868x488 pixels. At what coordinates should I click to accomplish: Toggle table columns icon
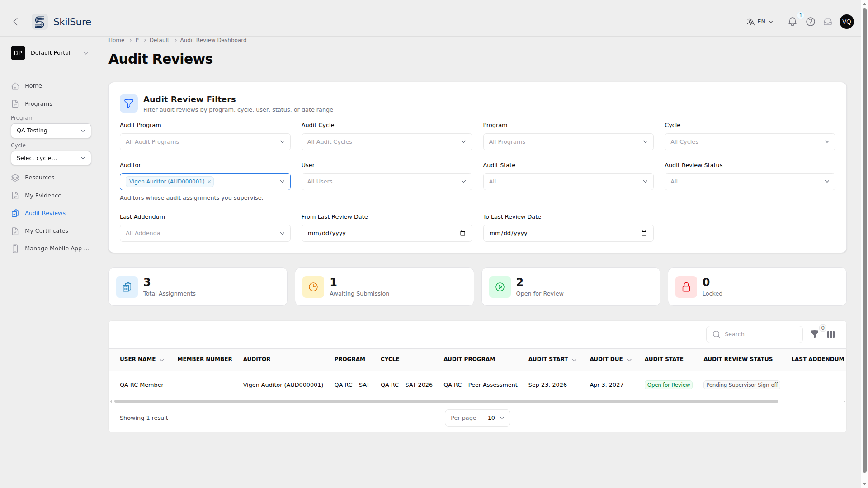[831, 334]
